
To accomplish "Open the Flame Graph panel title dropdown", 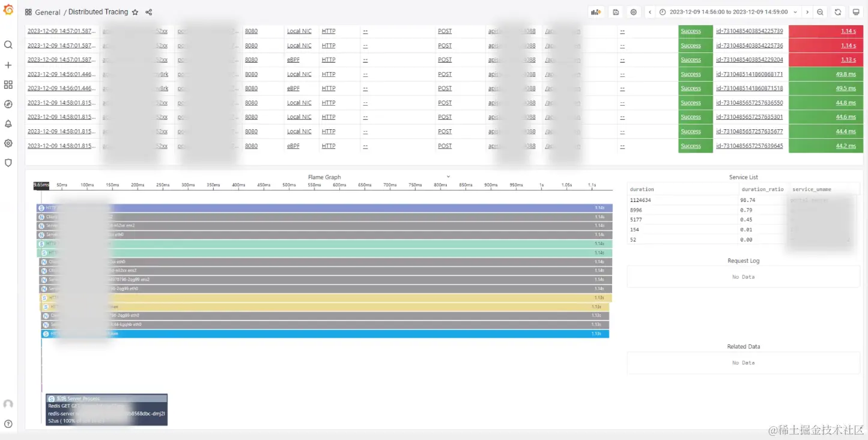I will (x=448, y=177).
